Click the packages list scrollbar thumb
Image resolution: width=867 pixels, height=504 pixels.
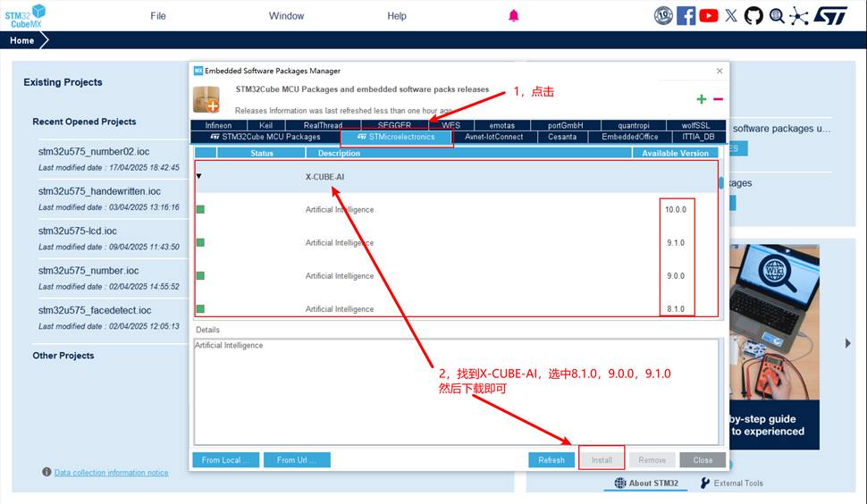[721, 183]
